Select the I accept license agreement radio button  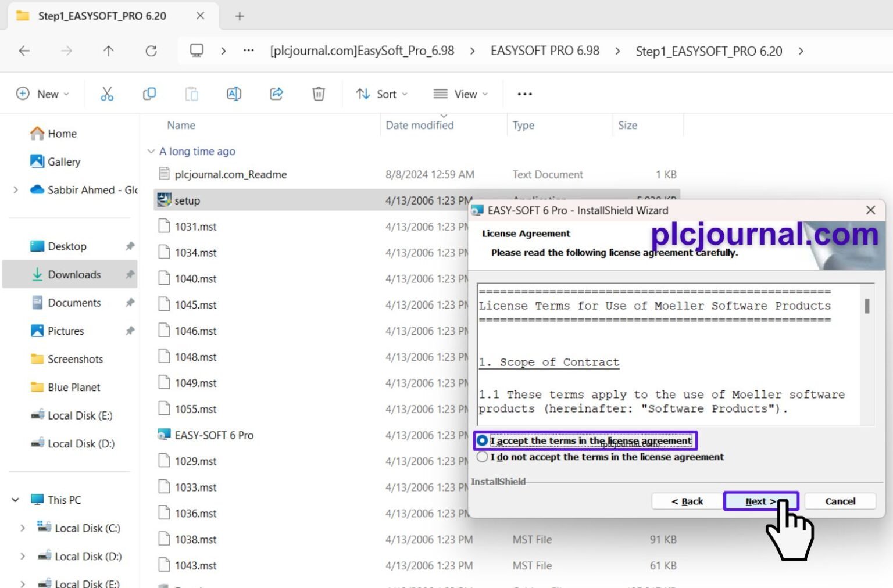[482, 440]
